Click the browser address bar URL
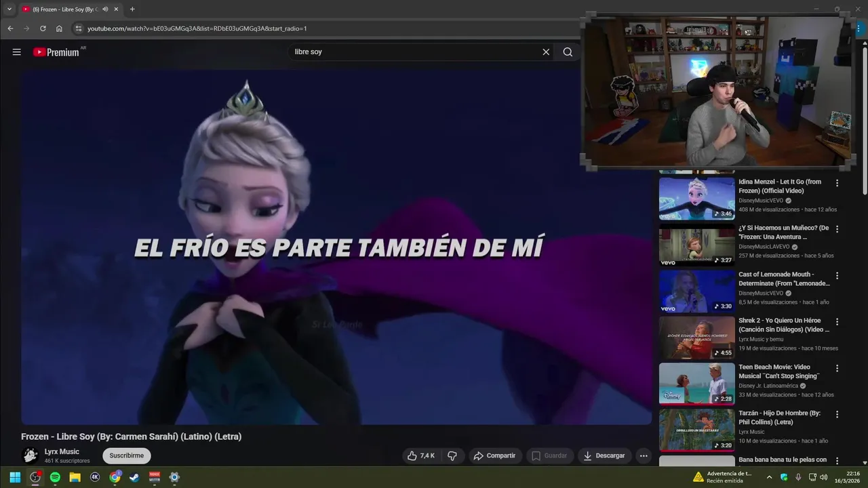868x488 pixels. pos(197,28)
